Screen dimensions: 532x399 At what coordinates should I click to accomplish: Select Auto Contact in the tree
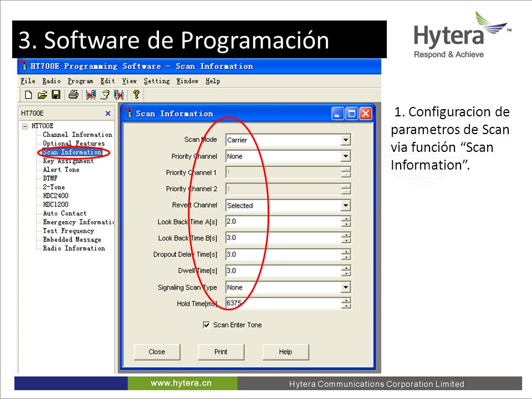pos(64,213)
